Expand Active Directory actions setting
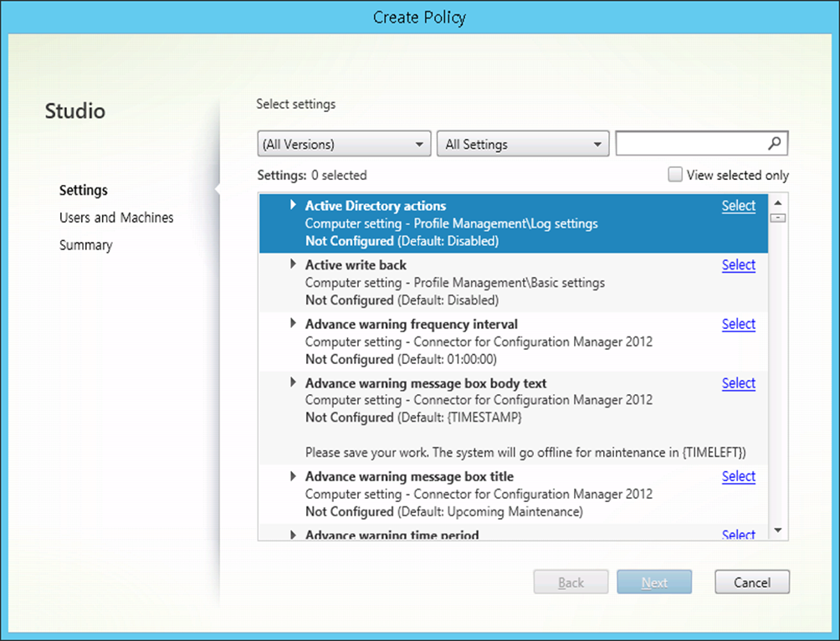 [293, 205]
